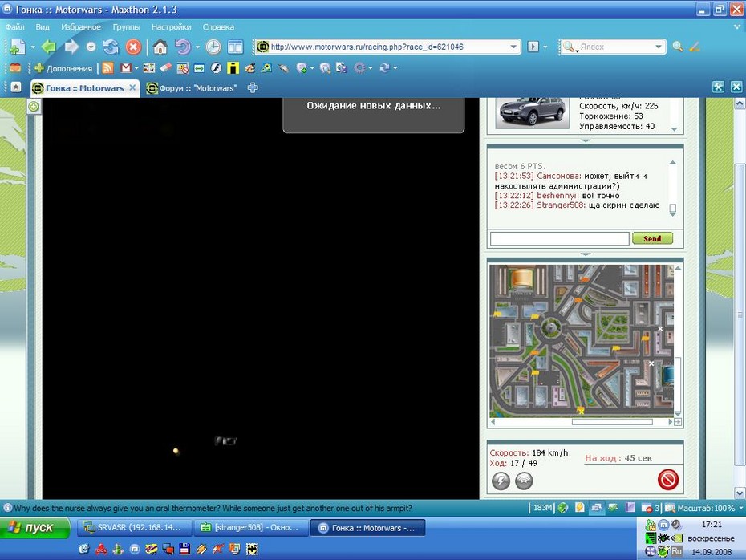Switch to SRVASR (192.168.14... taskbar window
This screenshot has height=560, width=746.
point(134,528)
